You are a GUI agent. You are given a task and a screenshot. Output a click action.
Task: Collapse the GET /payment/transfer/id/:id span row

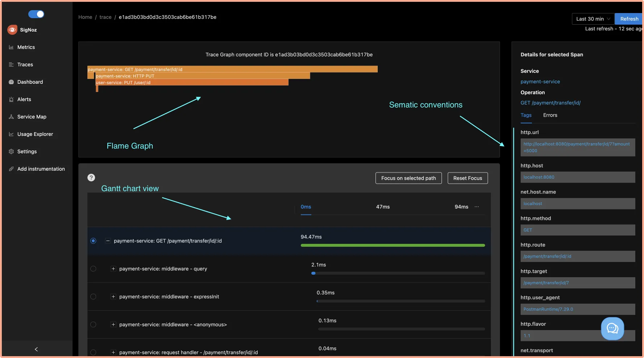[x=108, y=241]
